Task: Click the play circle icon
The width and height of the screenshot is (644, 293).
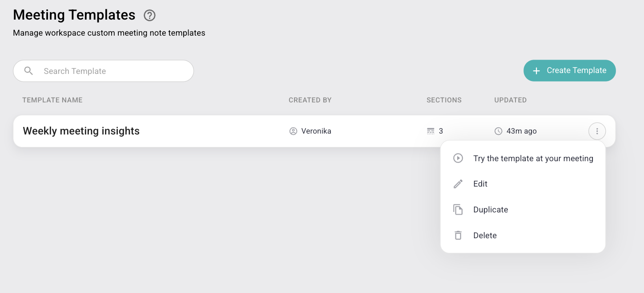Action: (458, 158)
